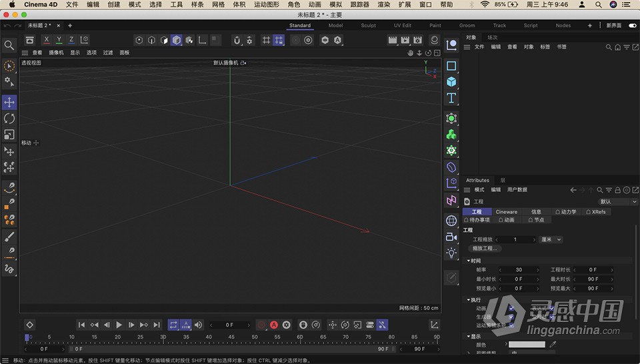Click the 帧率 field showing 30

tap(519, 270)
